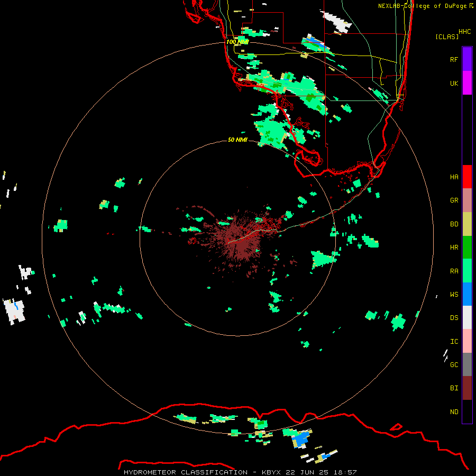This screenshot has width=476, height=476.
Task: Click the 'UK' legend label
Action: point(454,83)
